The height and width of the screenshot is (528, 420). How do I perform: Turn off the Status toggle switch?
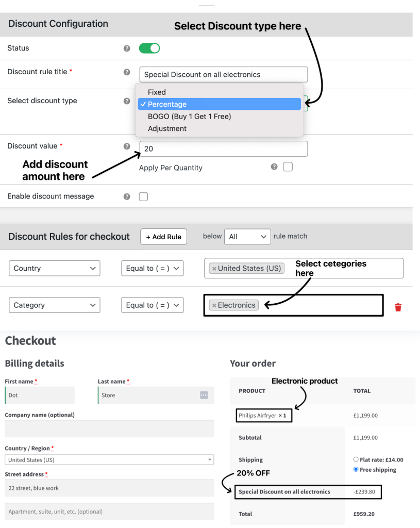coord(149,48)
